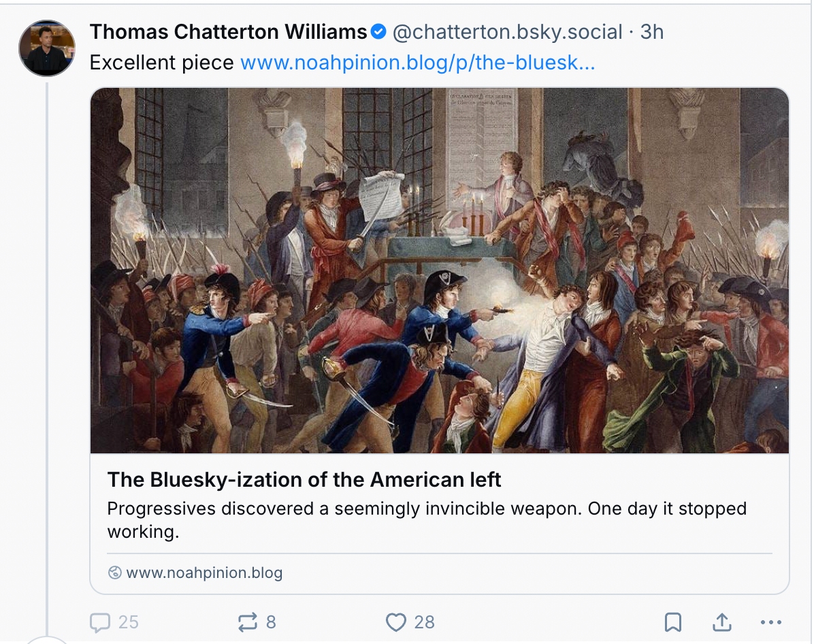Click 'The Bluesky-ization of the American left' title
Screen dimensions: 814x644
[304, 480]
